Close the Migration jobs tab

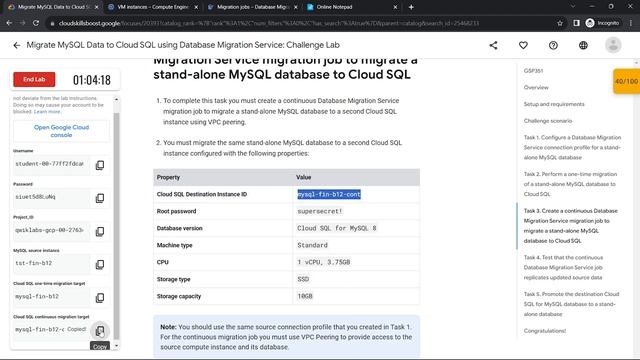pos(296,7)
